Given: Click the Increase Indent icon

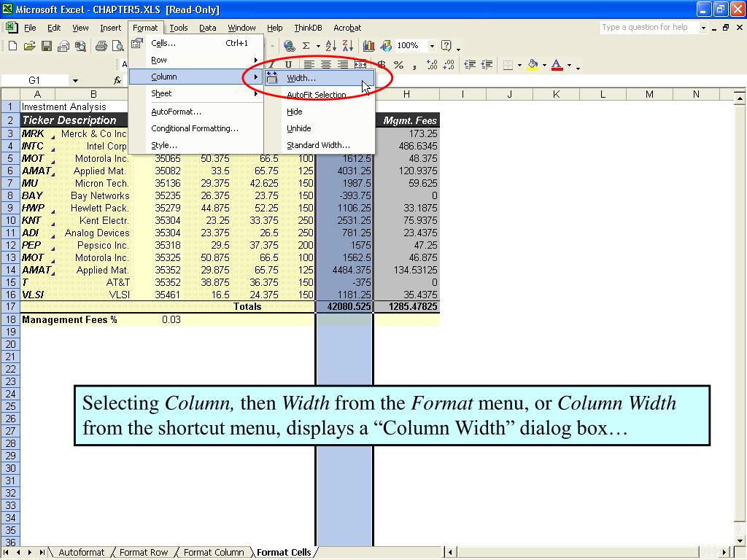Looking at the screenshot, I should [487, 65].
